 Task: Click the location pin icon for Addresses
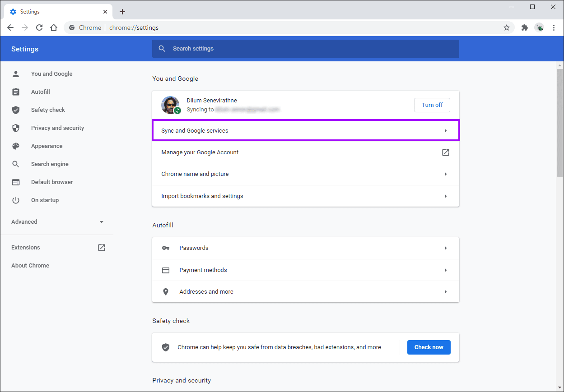tap(166, 292)
